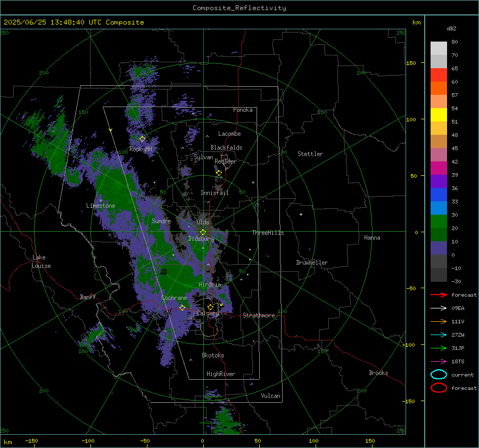Click the Okotoks label

tap(213, 355)
